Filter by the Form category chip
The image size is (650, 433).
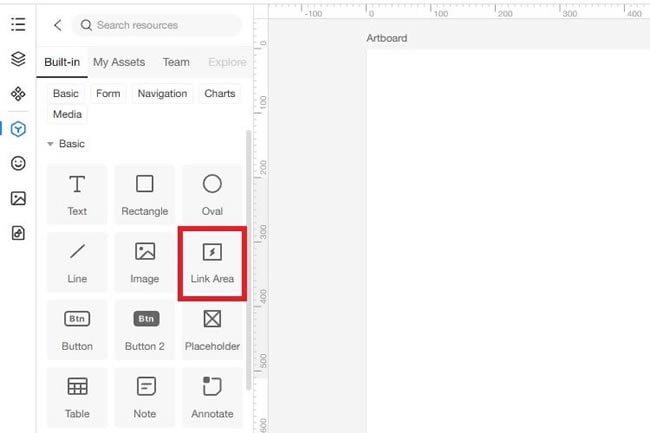tap(108, 94)
